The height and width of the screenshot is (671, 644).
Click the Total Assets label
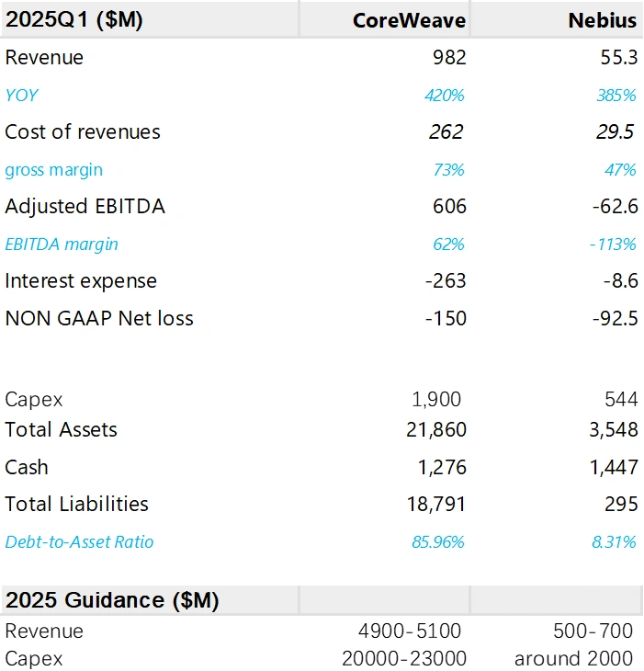(x=61, y=429)
